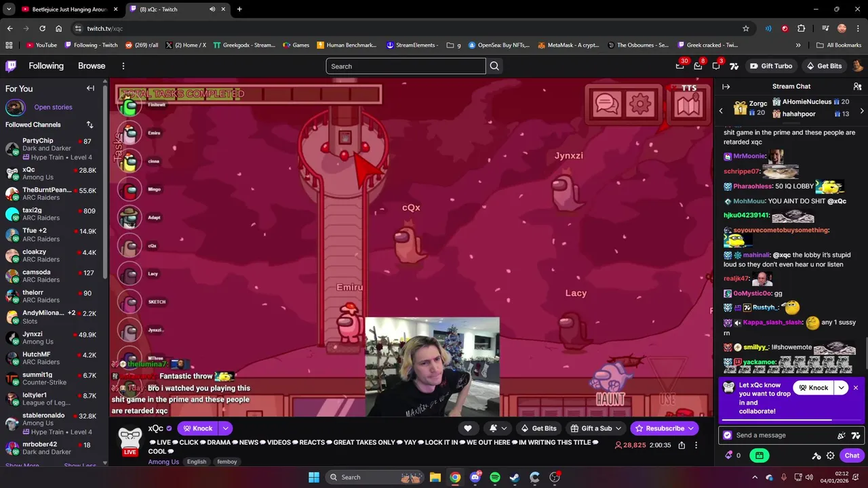Click the English tag

(x=197, y=462)
